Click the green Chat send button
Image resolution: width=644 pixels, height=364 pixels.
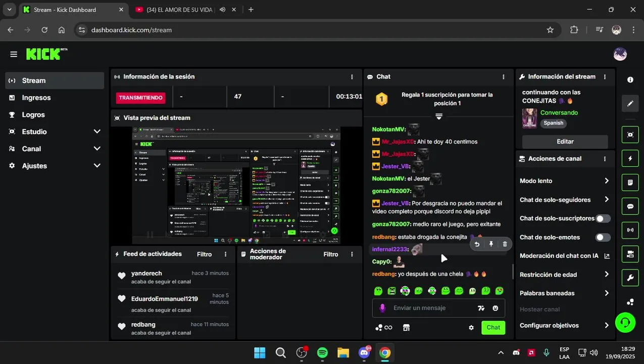[493, 328]
